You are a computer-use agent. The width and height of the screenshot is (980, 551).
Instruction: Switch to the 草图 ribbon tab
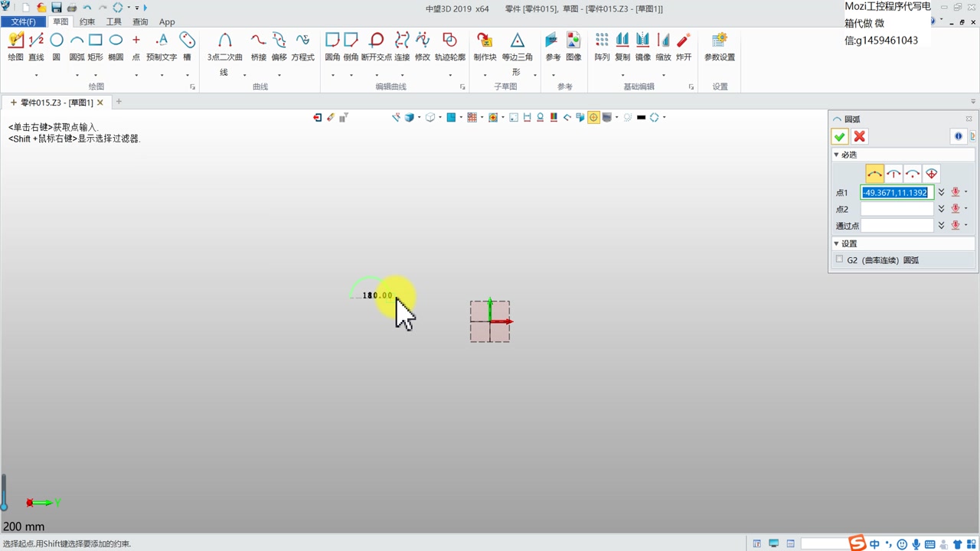click(x=60, y=21)
